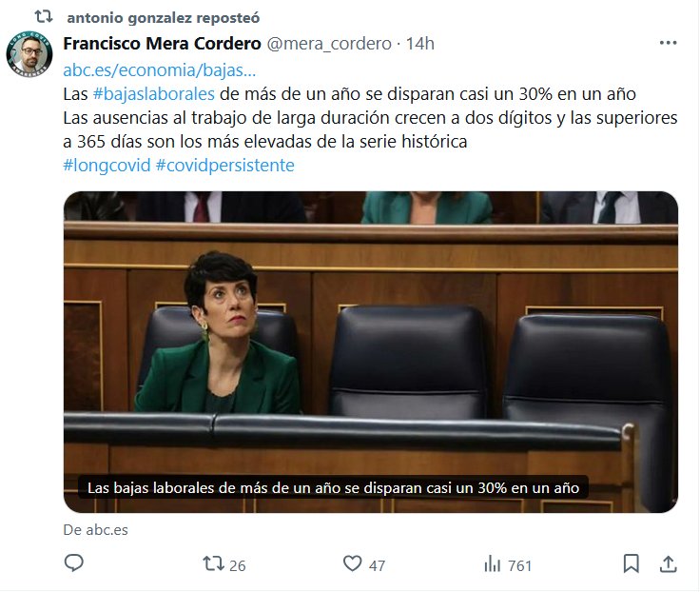The width and height of the screenshot is (700, 592).
Task: Open the share upload icon
Action: (668, 563)
